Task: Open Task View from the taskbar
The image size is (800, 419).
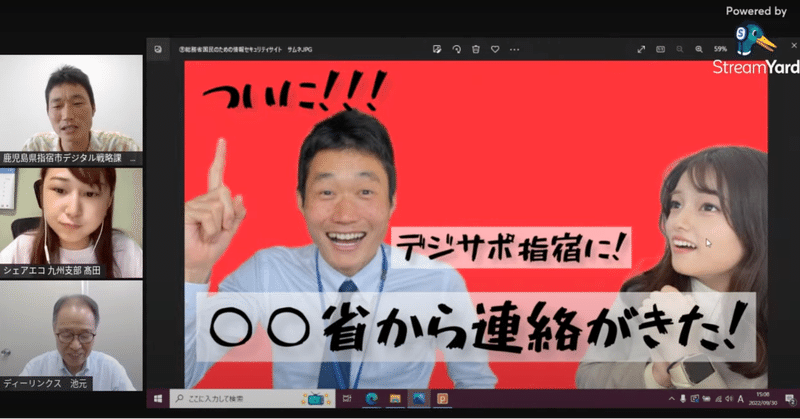Action: click(347, 399)
